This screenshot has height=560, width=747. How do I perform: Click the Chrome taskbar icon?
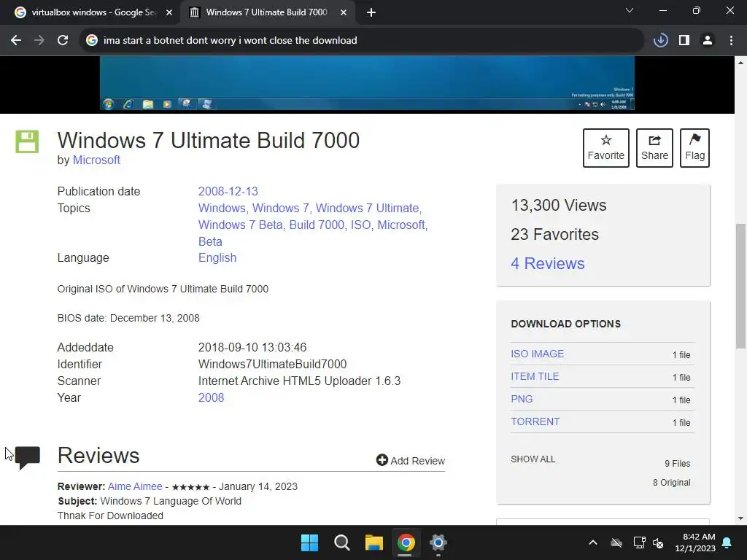point(406,542)
